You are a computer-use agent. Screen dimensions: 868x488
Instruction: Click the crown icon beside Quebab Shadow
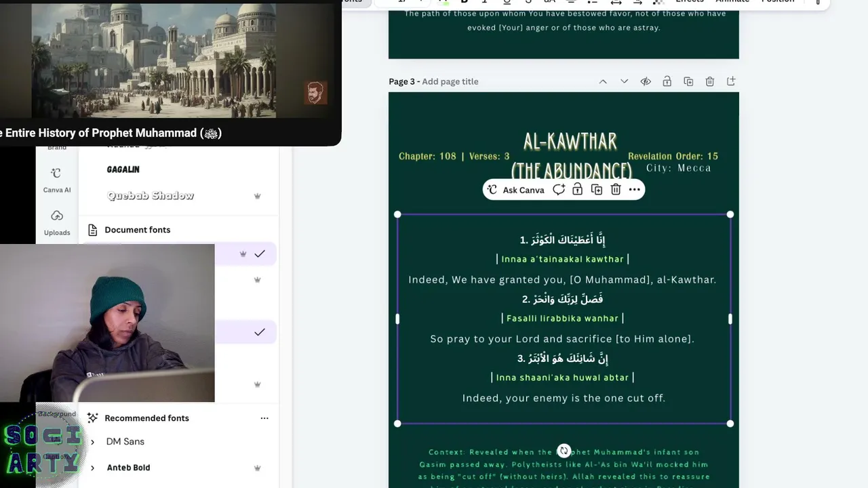(x=257, y=196)
